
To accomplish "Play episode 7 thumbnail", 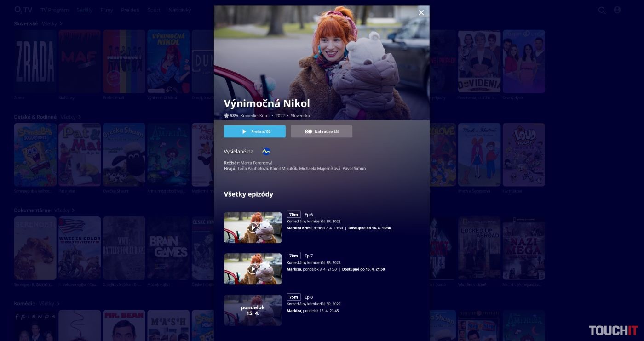I will (253, 269).
